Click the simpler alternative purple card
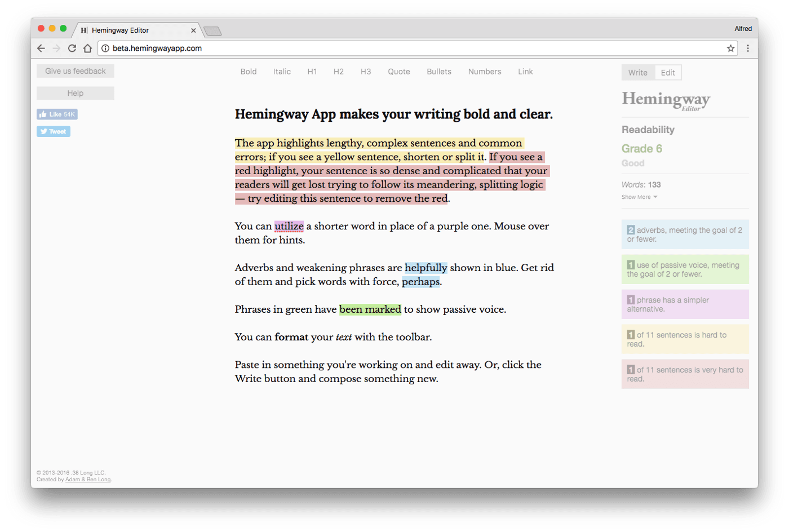Viewport: 789px width, 532px height. coord(685,304)
